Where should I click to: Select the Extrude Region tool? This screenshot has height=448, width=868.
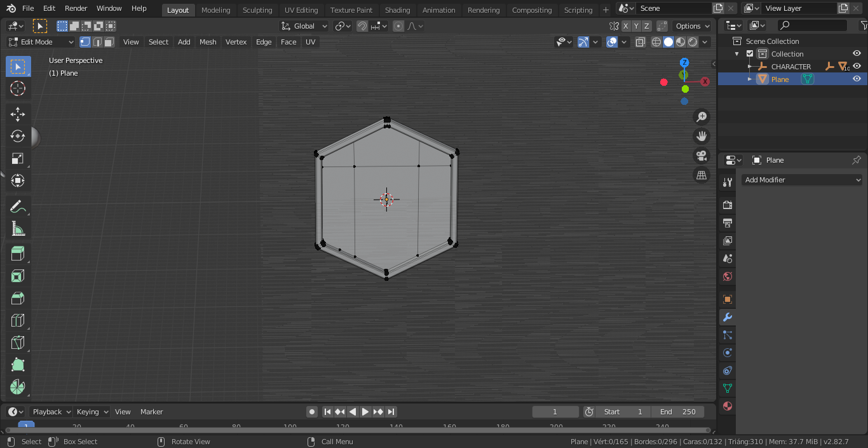[x=18, y=254]
